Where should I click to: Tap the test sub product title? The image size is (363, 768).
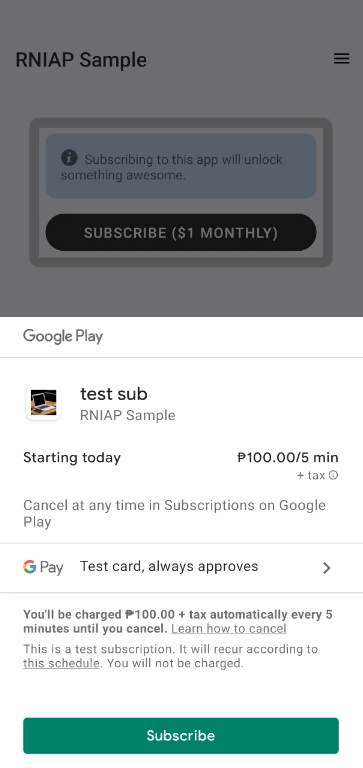click(x=114, y=394)
